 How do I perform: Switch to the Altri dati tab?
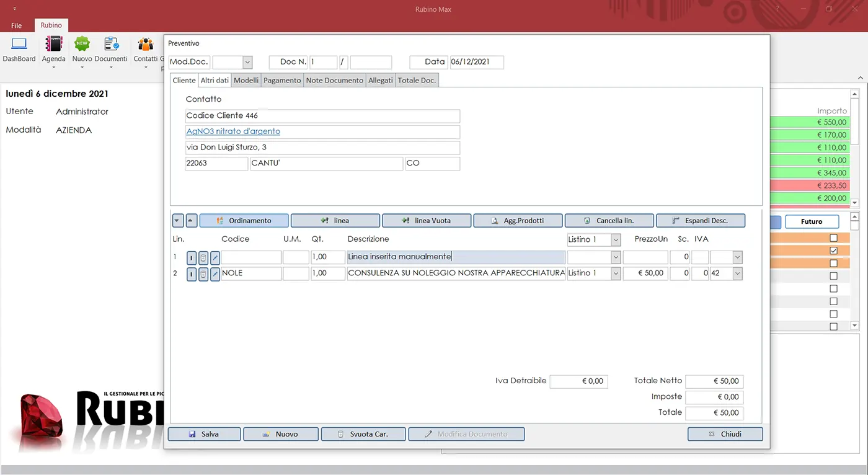click(x=215, y=80)
